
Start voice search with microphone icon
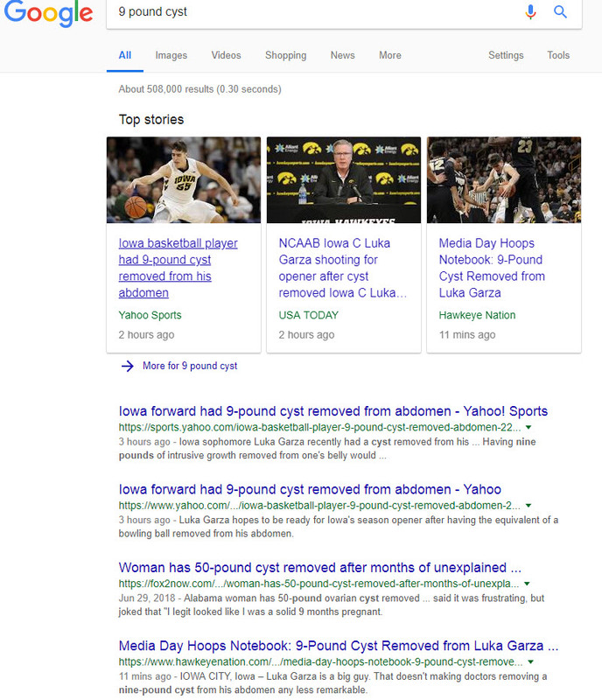point(530,11)
